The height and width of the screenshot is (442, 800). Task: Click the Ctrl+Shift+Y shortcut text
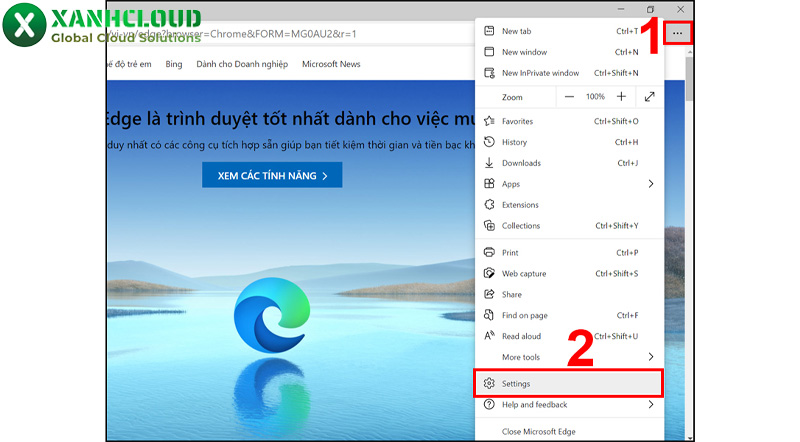pyautogui.click(x=616, y=226)
